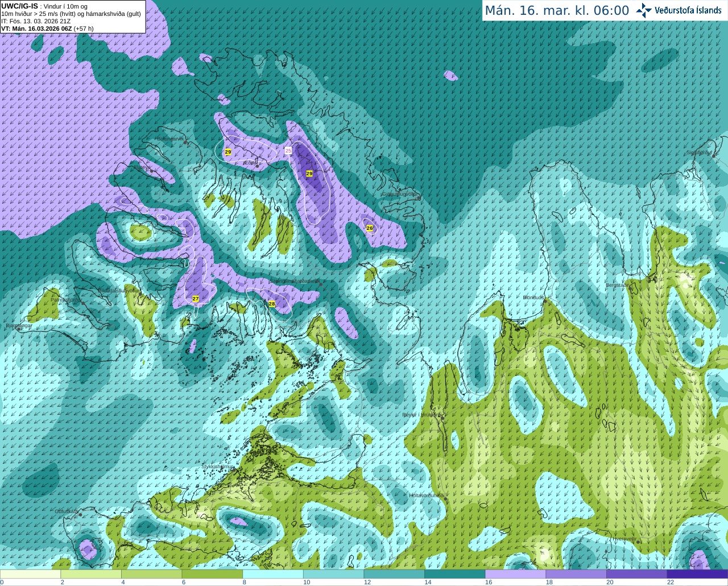
Task: Click the Æðey station label
Action: (250, 163)
